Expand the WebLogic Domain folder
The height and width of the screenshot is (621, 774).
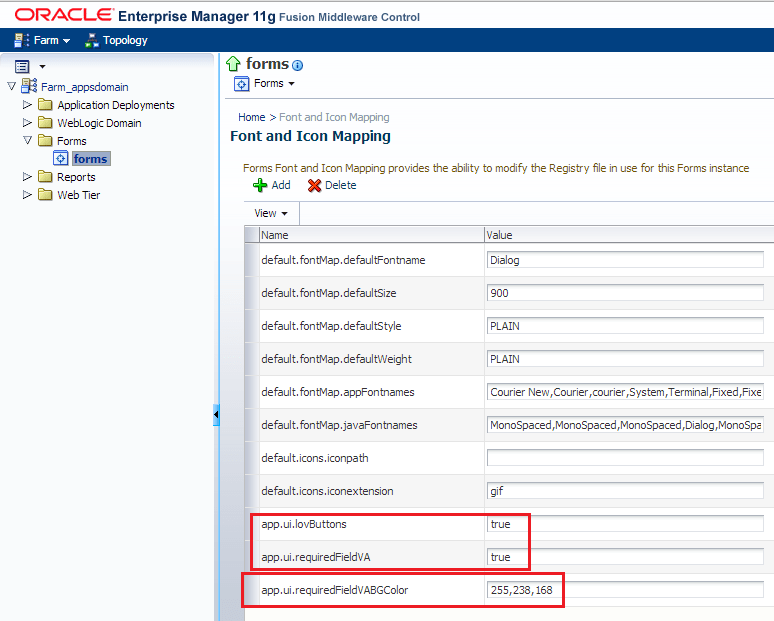click(27, 122)
